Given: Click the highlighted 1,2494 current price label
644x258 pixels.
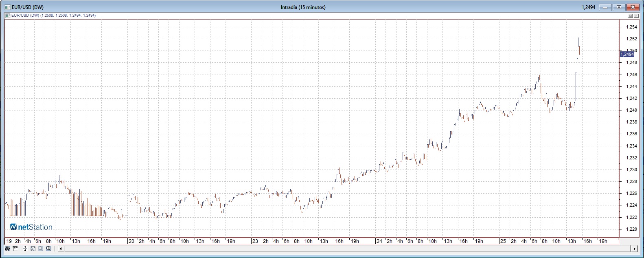Looking at the screenshot, I should click(627, 54).
